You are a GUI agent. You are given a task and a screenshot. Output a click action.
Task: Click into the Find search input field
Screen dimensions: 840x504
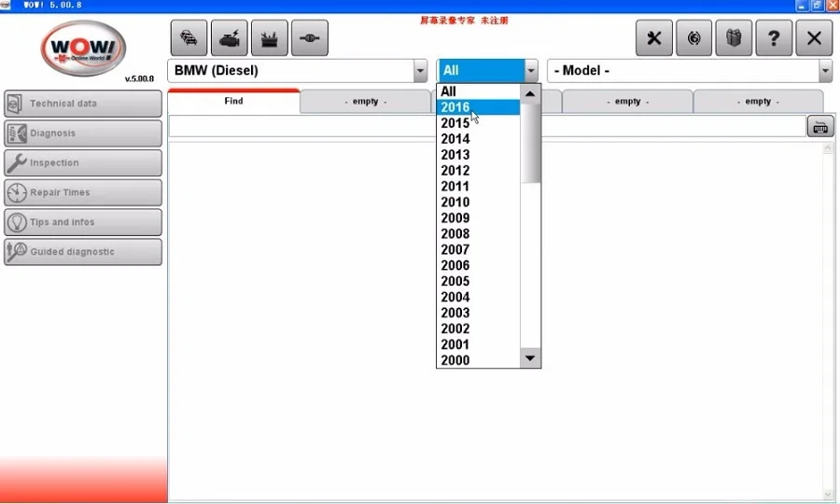pos(487,127)
